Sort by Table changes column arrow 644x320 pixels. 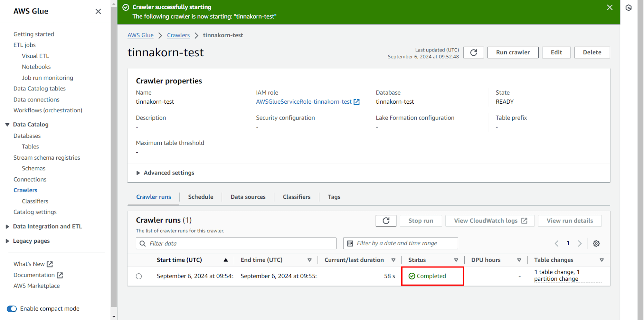[x=601, y=260]
